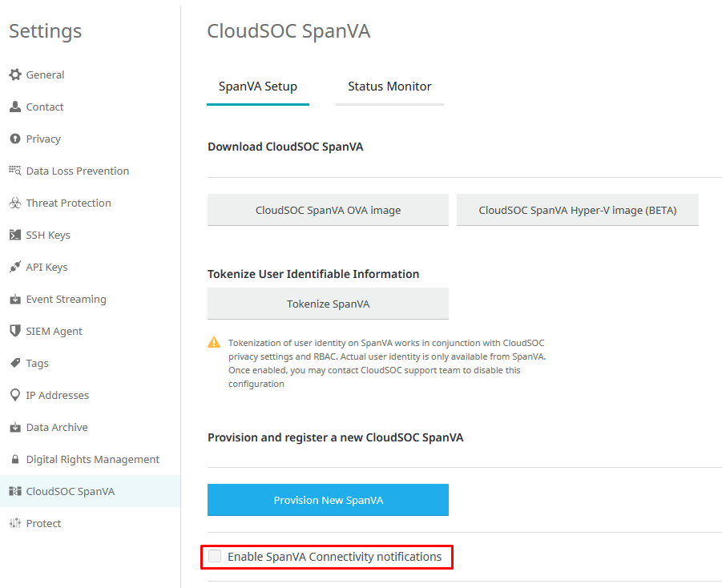Click the Provision New SpanVA button
Screen dimensions: 722x588
click(328, 500)
